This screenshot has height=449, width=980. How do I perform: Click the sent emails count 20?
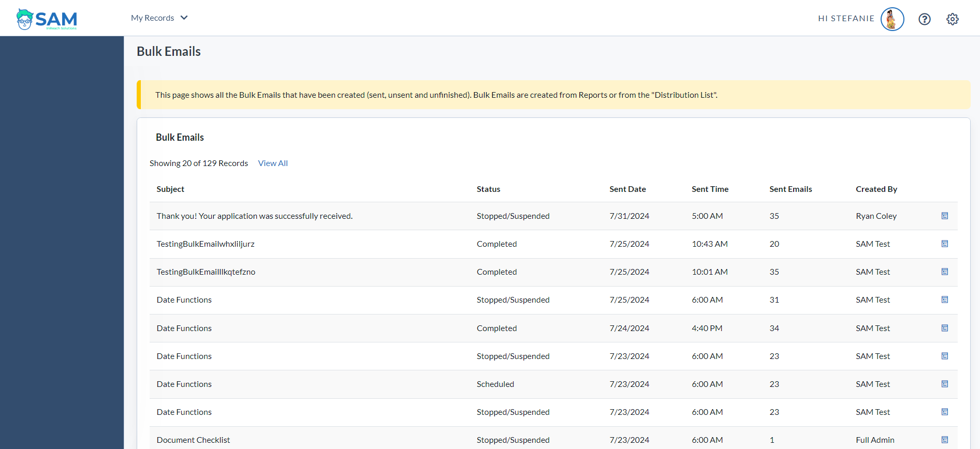pyautogui.click(x=774, y=244)
